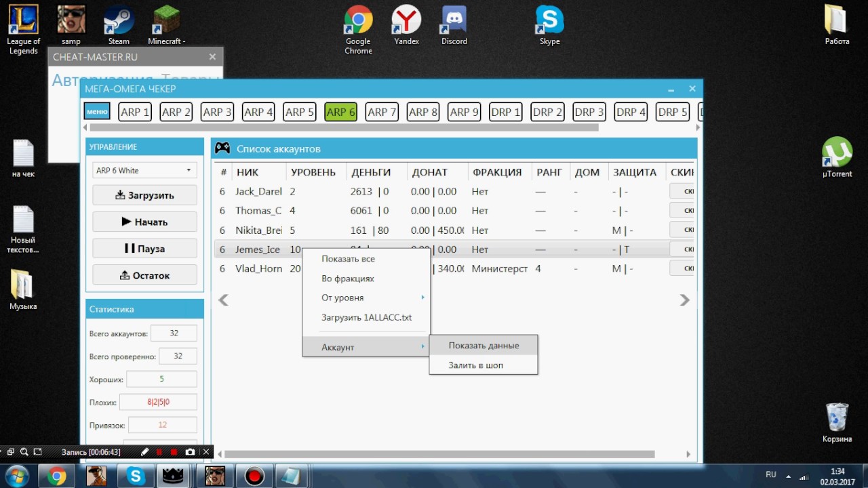
Task: Click the 'УРОВЕНЬ' column header
Action: 313,172
